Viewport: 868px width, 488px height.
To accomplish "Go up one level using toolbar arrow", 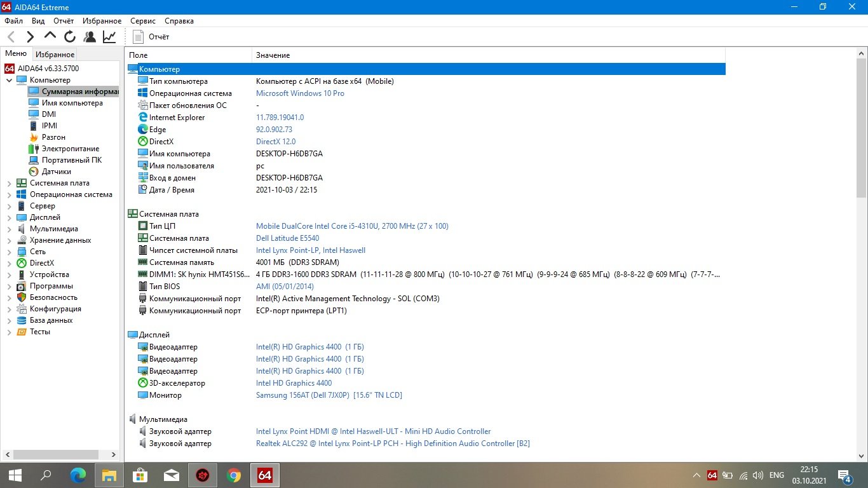I will point(50,36).
